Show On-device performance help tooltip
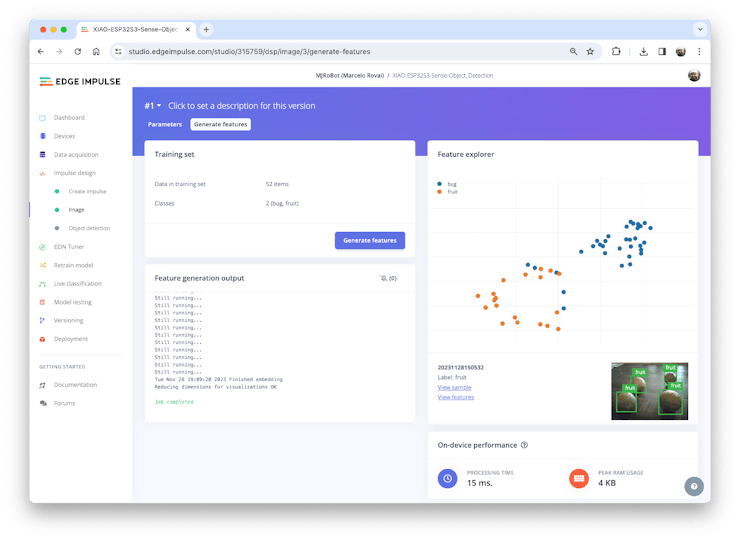 (x=524, y=445)
